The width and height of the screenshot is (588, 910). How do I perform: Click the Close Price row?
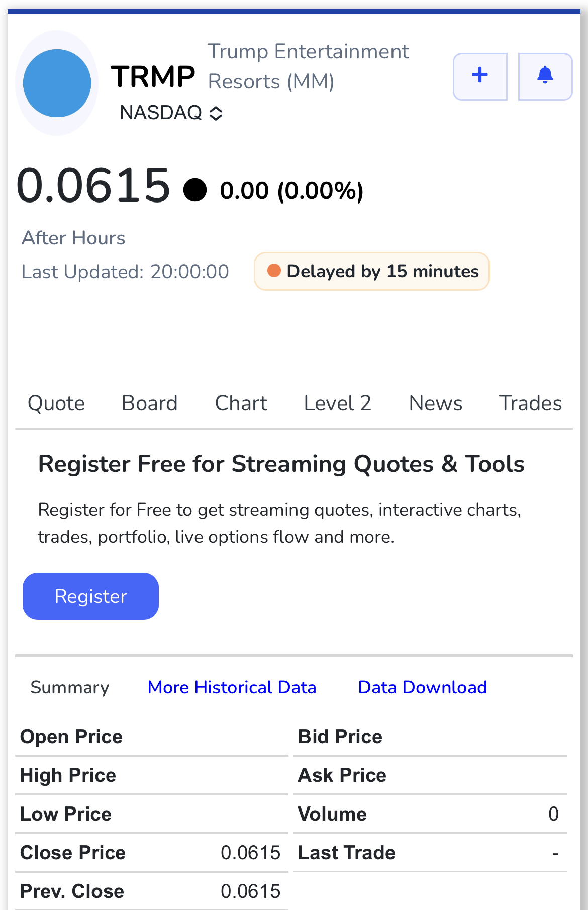coord(151,853)
